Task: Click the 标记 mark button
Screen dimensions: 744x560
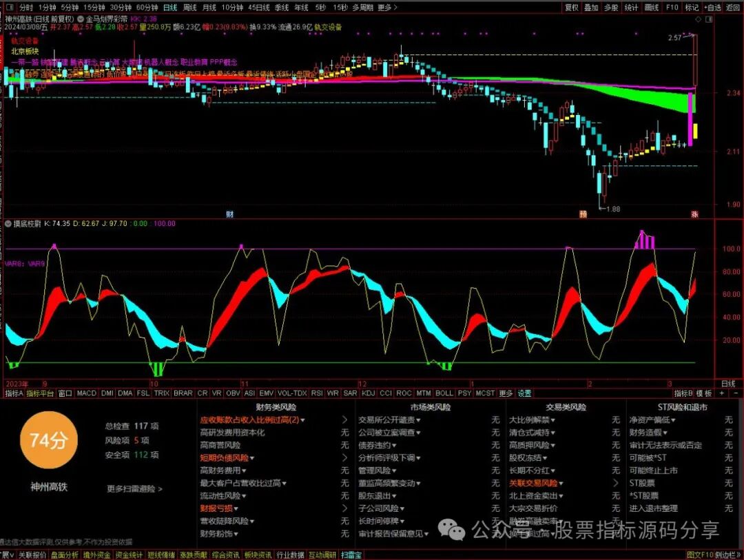Action: (x=692, y=7)
